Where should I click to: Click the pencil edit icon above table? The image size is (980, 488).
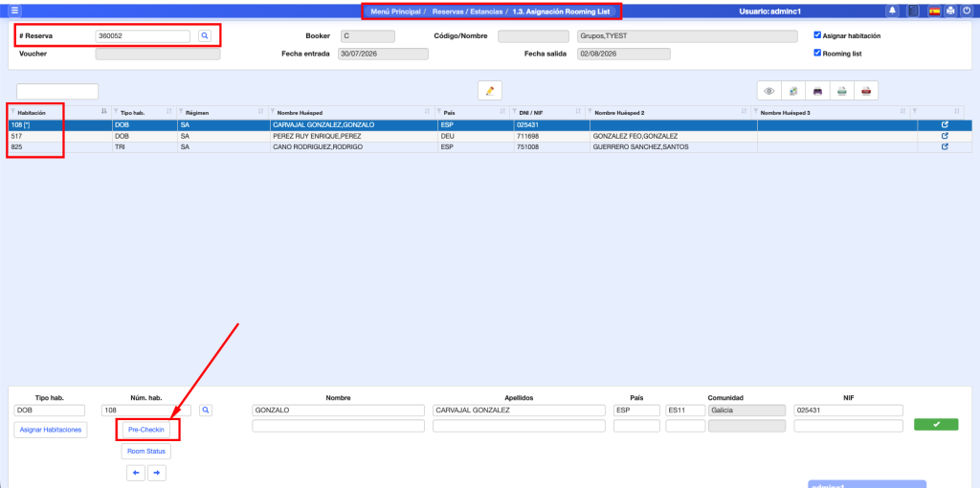[489, 91]
